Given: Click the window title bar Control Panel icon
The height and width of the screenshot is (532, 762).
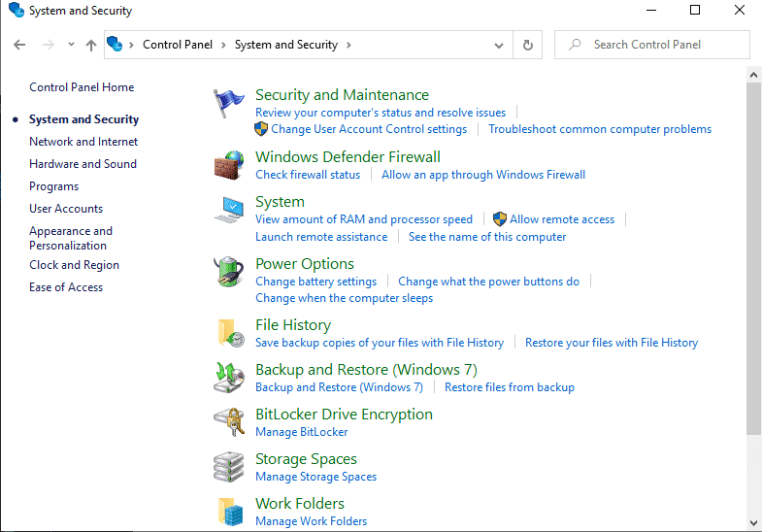Looking at the screenshot, I should 17,10.
